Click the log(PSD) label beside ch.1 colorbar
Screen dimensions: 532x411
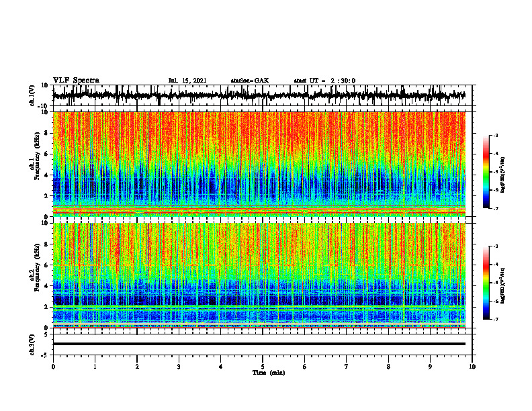click(x=503, y=175)
